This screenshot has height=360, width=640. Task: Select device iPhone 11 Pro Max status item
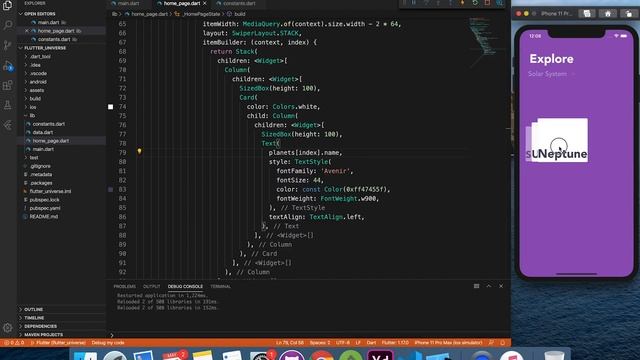pos(448,343)
